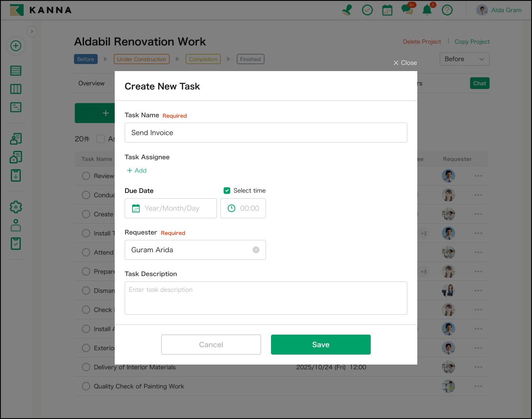This screenshot has height=419, width=532.
Task: Select the Under Construction stage
Action: pyautogui.click(x=141, y=59)
